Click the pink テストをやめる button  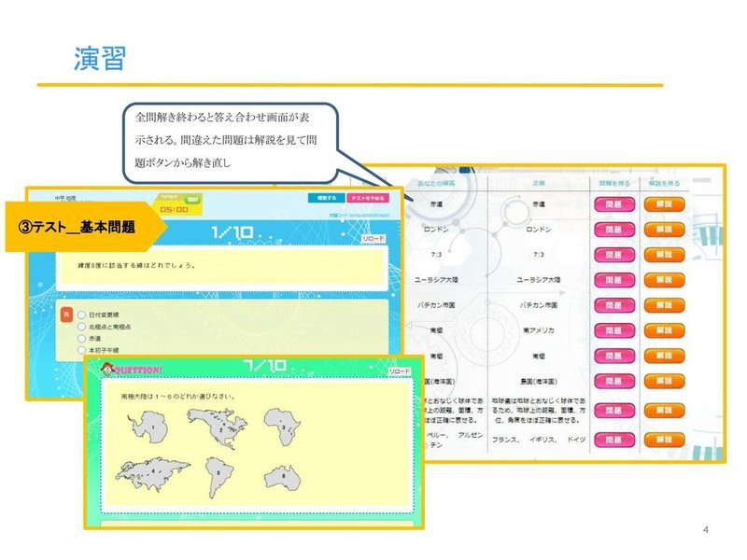[368, 198]
